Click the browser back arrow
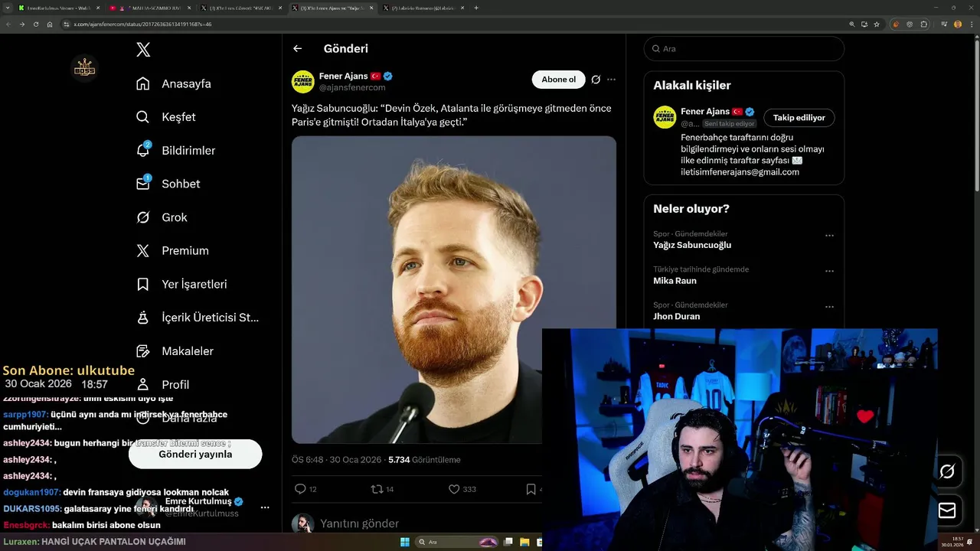980x551 pixels. coord(8,24)
